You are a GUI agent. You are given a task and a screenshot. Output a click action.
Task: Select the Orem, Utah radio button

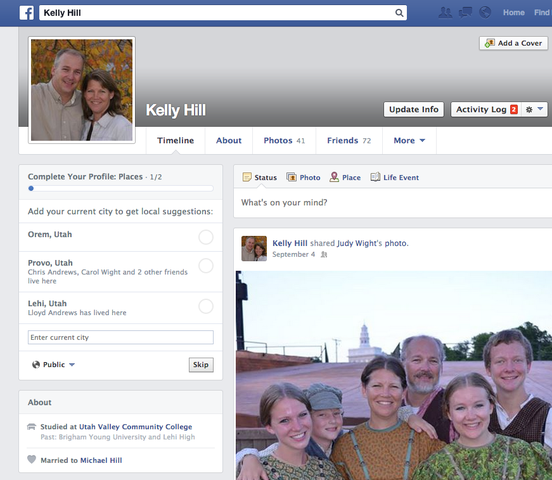(x=206, y=237)
